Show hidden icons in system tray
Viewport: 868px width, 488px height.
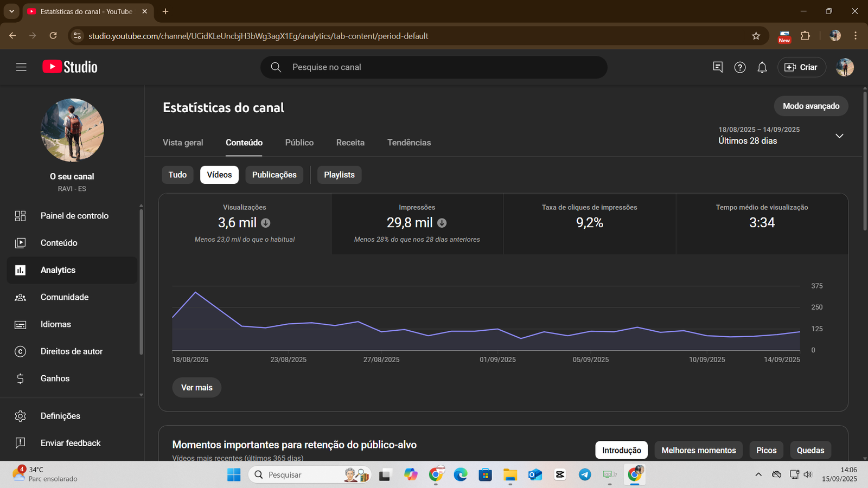pyautogui.click(x=758, y=474)
